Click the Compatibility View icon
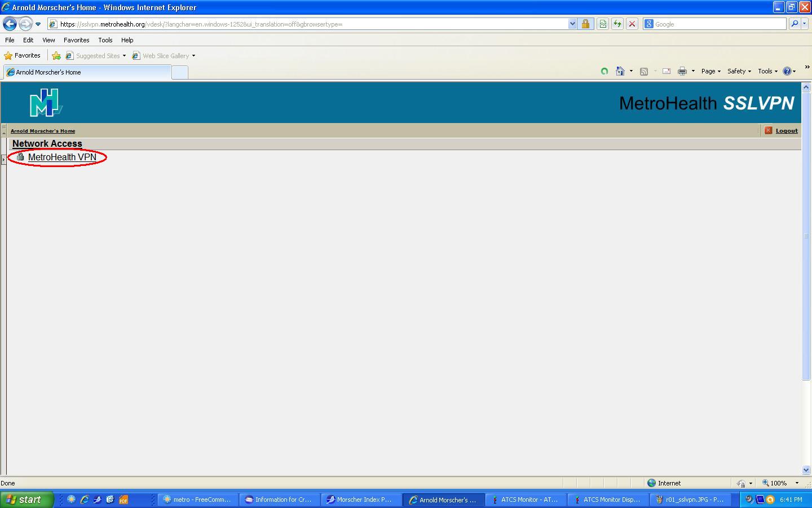 (602, 24)
